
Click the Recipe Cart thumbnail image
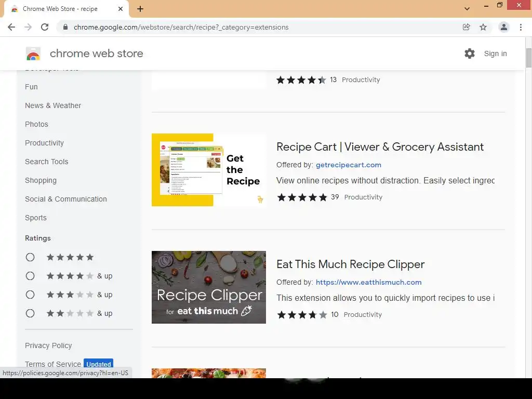pyautogui.click(x=209, y=170)
